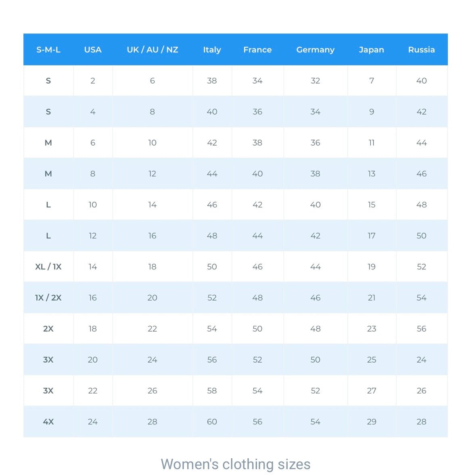Select the XL / 1X row label
472x476 pixels.
click(x=48, y=267)
